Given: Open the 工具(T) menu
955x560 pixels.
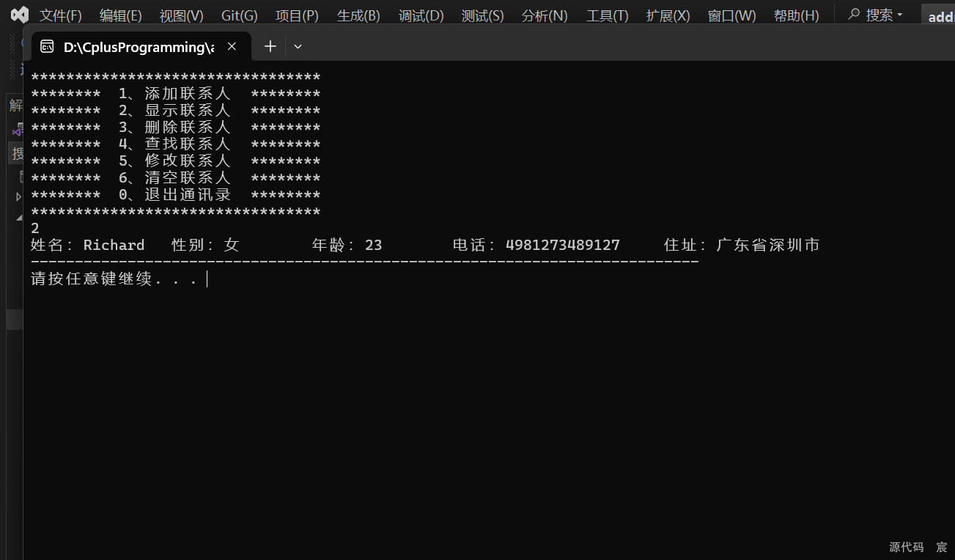Looking at the screenshot, I should tap(607, 15).
